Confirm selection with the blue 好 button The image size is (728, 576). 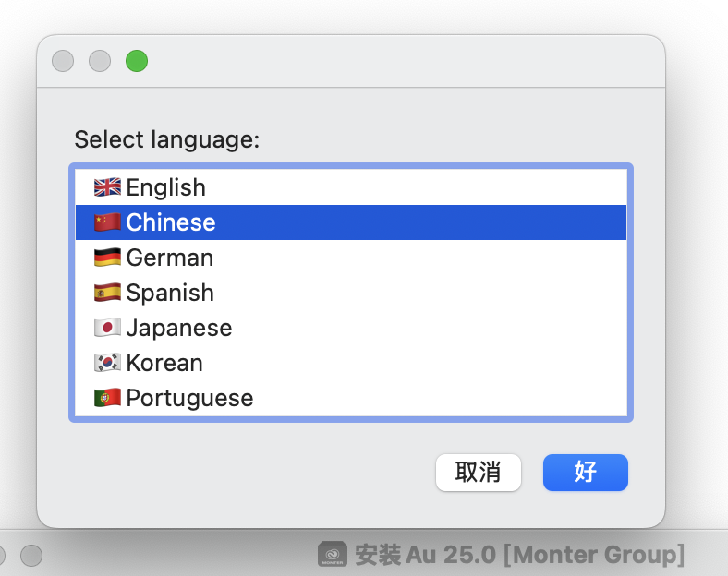pyautogui.click(x=586, y=473)
